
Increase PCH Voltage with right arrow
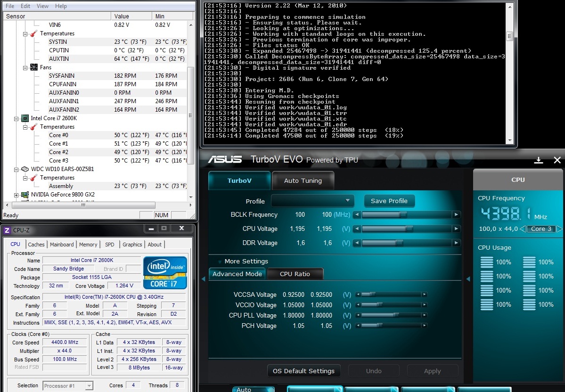coord(425,326)
